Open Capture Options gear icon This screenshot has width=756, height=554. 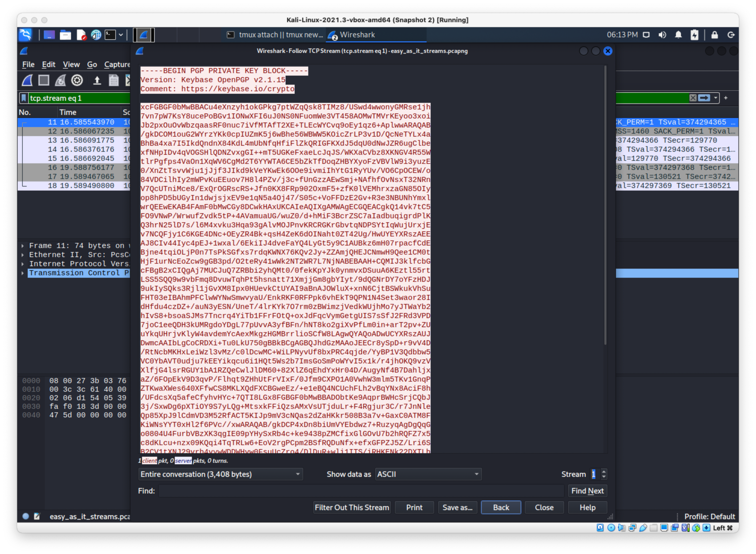click(x=77, y=80)
